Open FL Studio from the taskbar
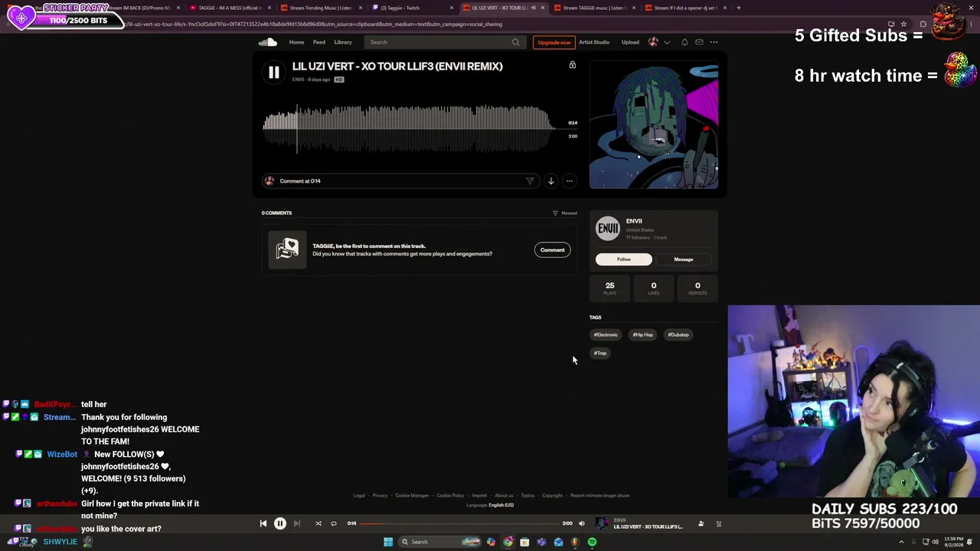The height and width of the screenshot is (551, 980). coord(575,542)
